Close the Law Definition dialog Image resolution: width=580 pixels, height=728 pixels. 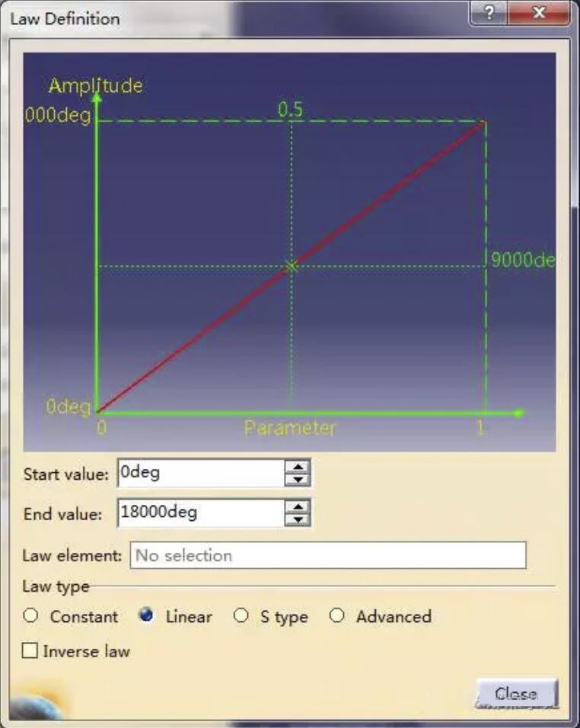(516, 694)
